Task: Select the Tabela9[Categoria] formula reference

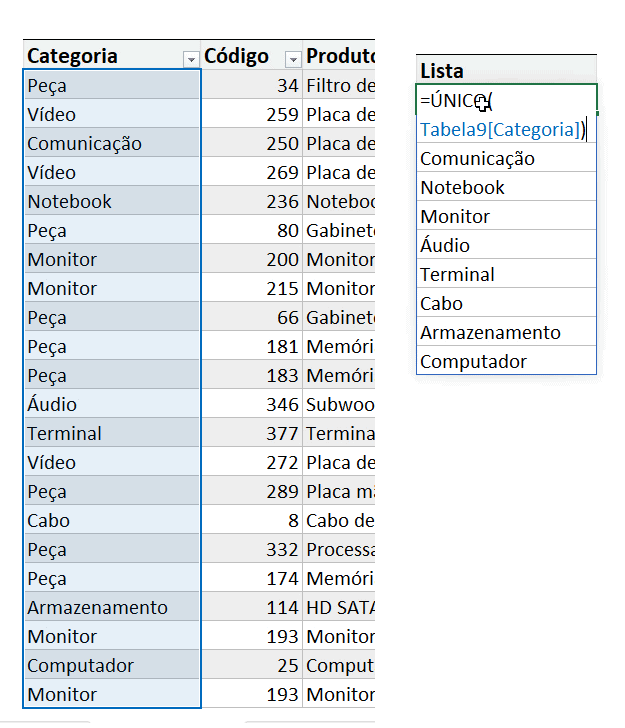Action: [x=501, y=130]
